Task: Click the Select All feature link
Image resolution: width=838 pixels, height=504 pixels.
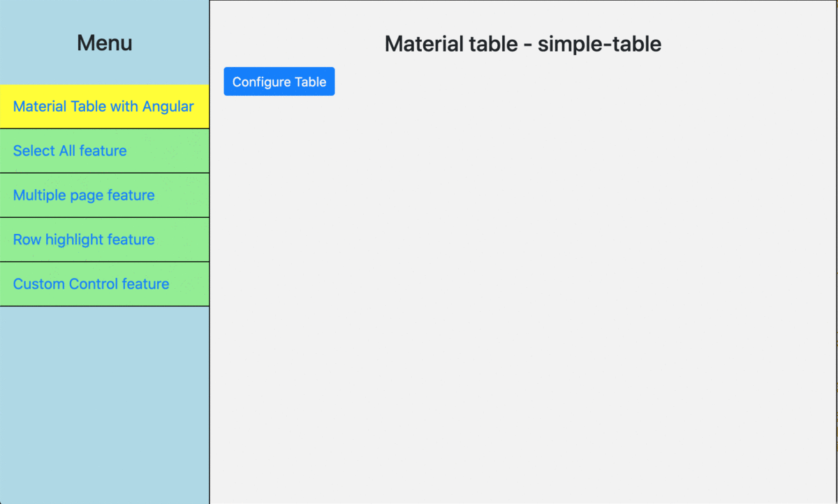Action: tap(70, 151)
